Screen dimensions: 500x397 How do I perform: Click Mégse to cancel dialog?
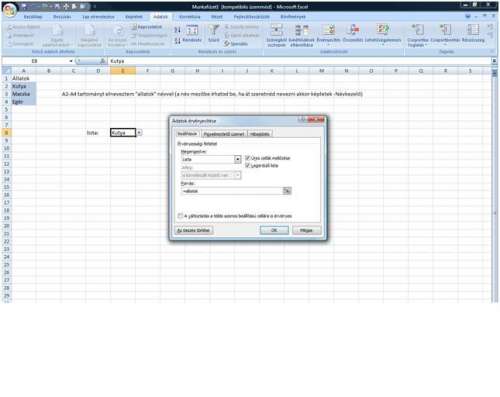306,230
